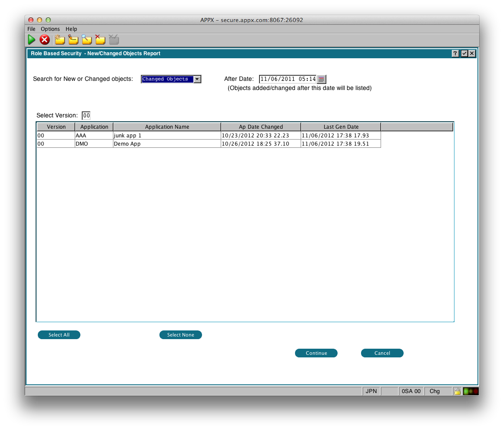Open the Options menu
504x430 pixels.
[50, 29]
